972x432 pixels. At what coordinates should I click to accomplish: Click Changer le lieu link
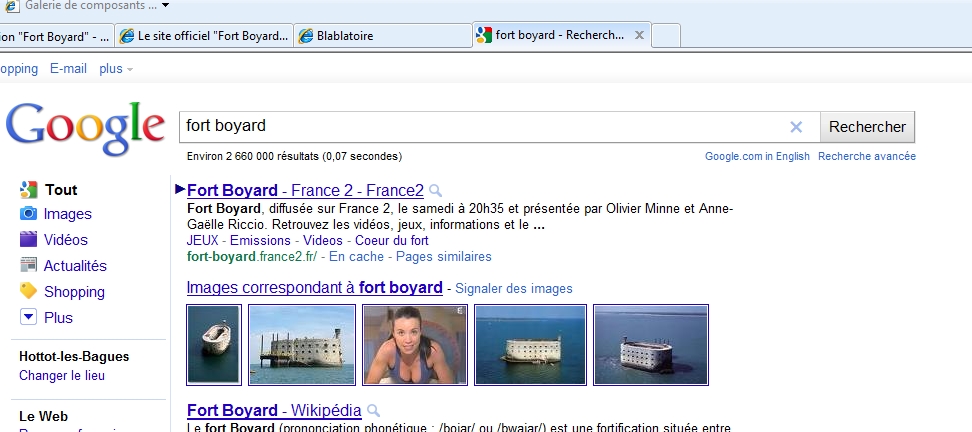point(62,376)
